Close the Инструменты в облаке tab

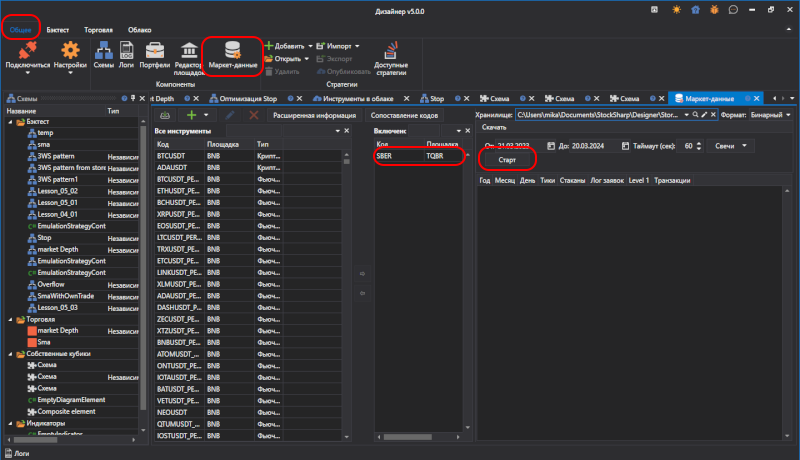pyautogui.click(x=407, y=98)
